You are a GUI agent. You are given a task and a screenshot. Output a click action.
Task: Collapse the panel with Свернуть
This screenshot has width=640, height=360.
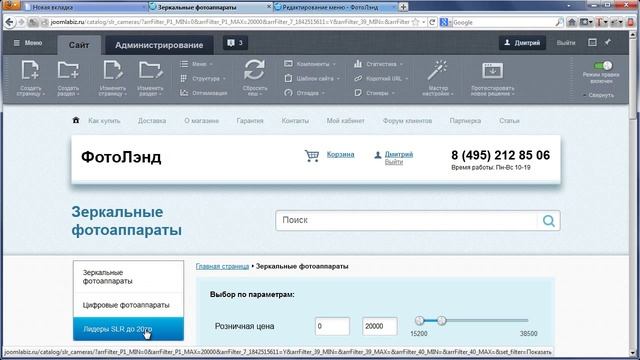(599, 95)
